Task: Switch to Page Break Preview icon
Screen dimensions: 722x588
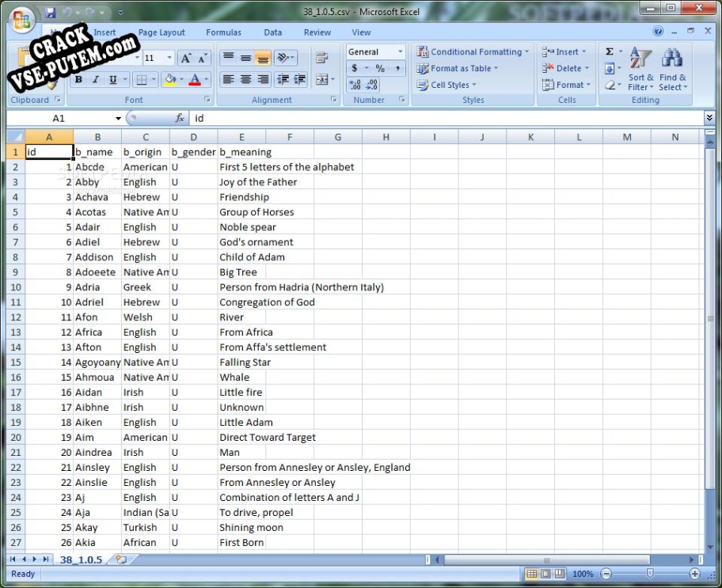Action: 560,574
